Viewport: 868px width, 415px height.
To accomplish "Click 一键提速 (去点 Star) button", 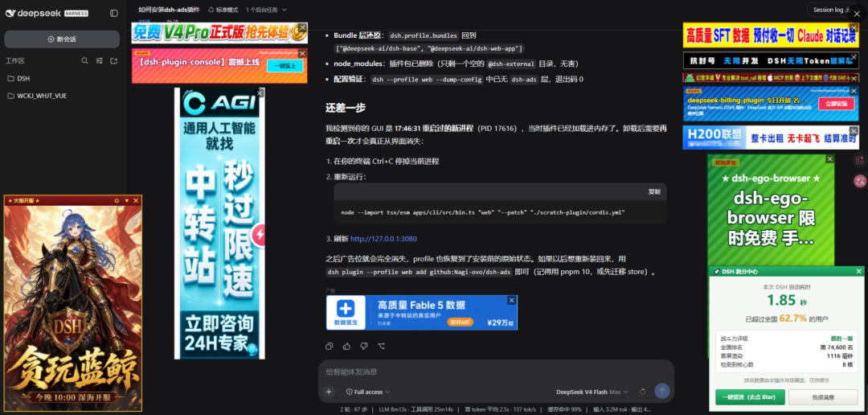I will [750, 397].
